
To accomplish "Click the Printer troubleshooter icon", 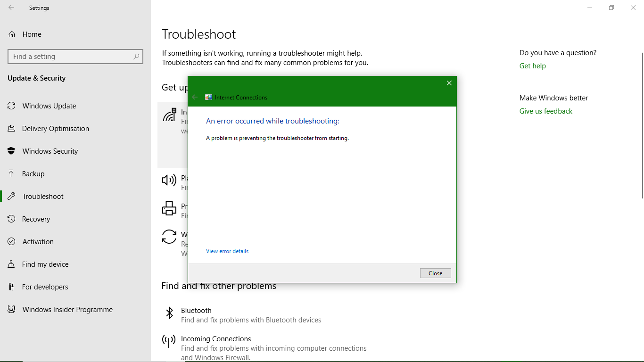I will 169,208.
